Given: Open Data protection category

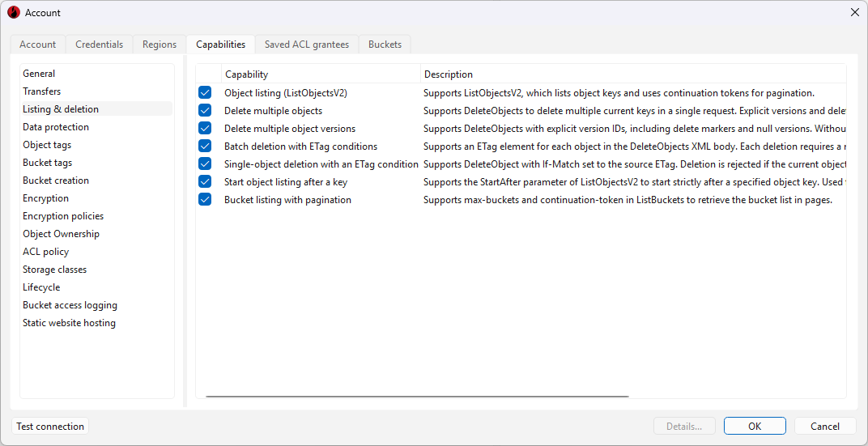Looking at the screenshot, I should [x=96, y=127].
